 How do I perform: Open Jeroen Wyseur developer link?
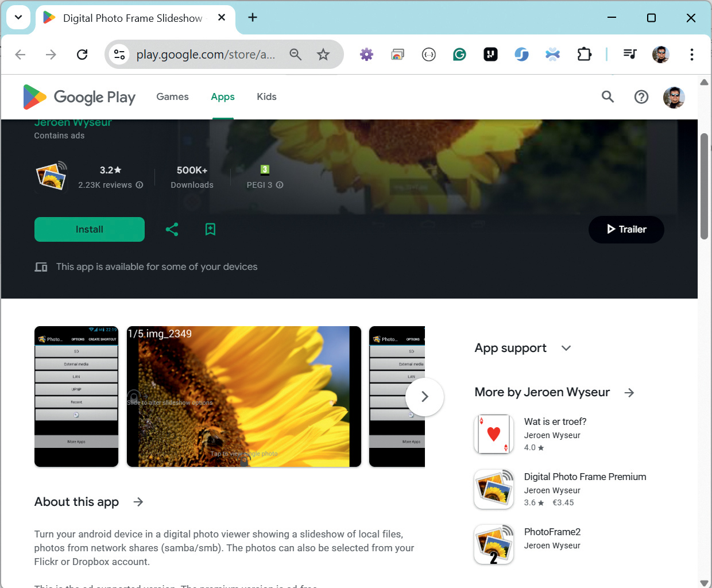click(73, 123)
